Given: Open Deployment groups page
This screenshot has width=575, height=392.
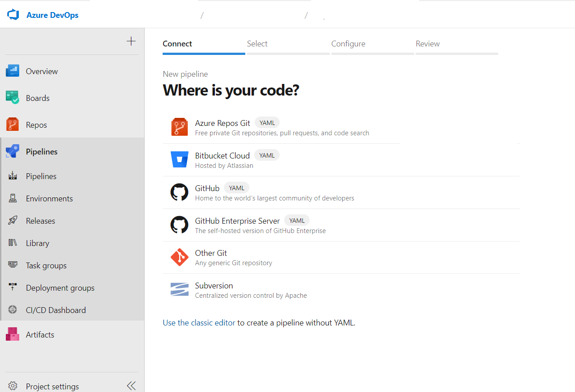Looking at the screenshot, I should click(x=60, y=288).
